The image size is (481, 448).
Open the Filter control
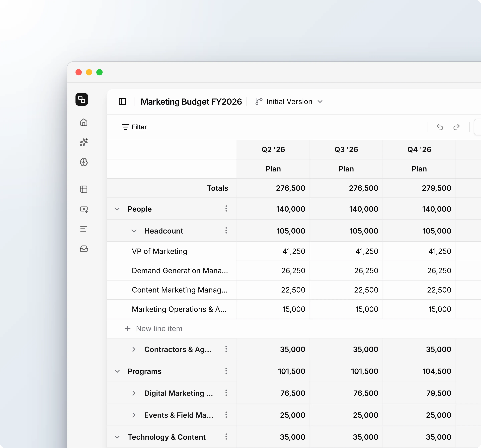(134, 127)
